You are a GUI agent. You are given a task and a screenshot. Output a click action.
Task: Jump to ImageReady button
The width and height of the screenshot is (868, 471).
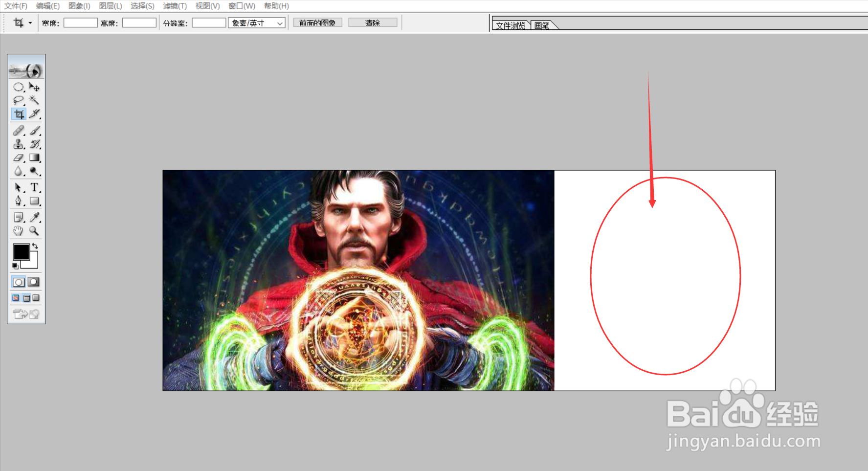tap(26, 314)
